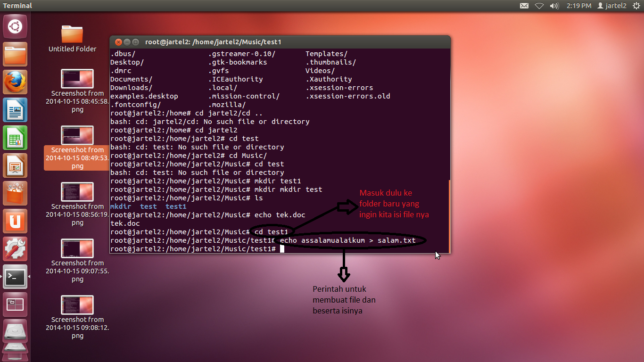This screenshot has width=644, height=362.
Task: Click '.xsession-errors.old' in the listing
Action: [348, 96]
